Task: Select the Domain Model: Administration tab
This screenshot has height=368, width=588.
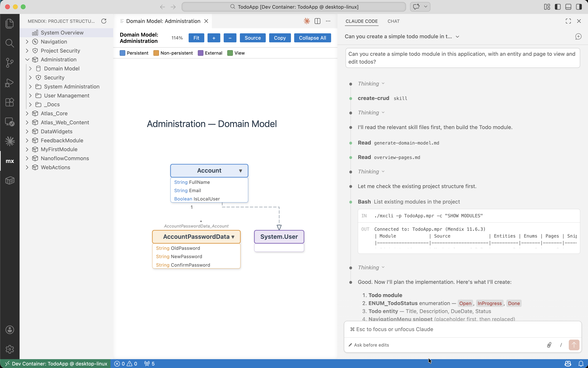Action: (x=163, y=21)
